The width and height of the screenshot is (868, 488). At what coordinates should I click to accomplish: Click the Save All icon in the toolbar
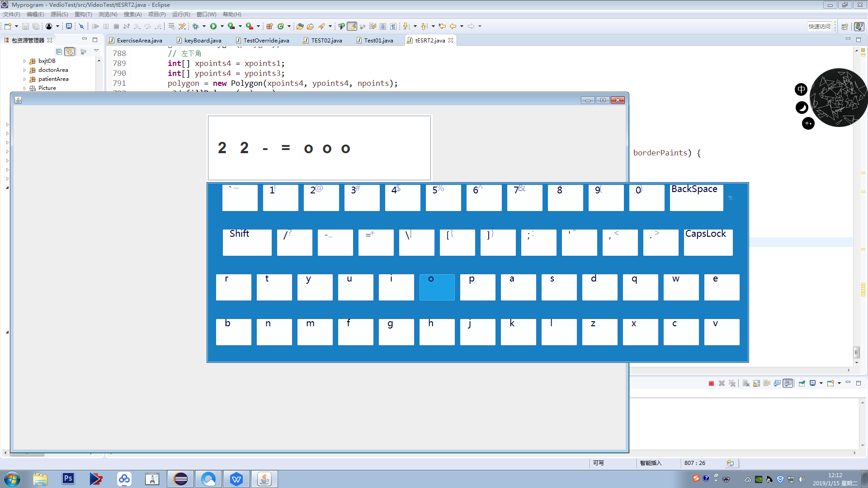coord(36,26)
